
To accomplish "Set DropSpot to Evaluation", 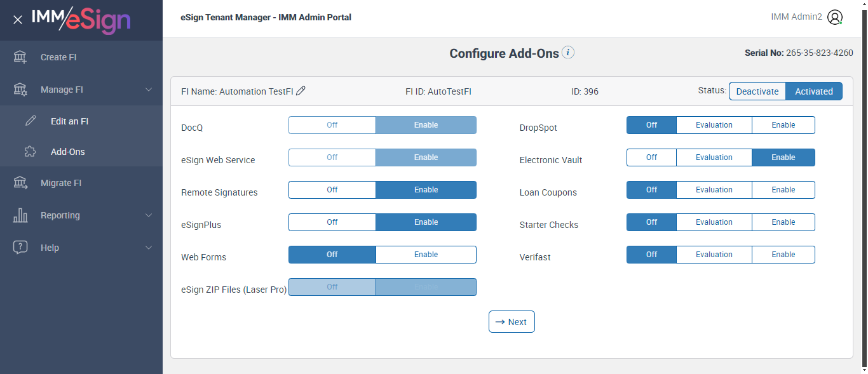I will (714, 125).
